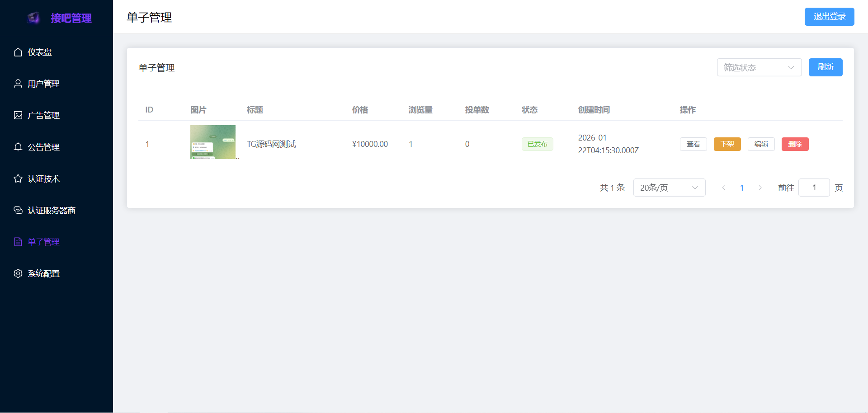
Task: Click the 前往 page number input field
Action: 814,188
